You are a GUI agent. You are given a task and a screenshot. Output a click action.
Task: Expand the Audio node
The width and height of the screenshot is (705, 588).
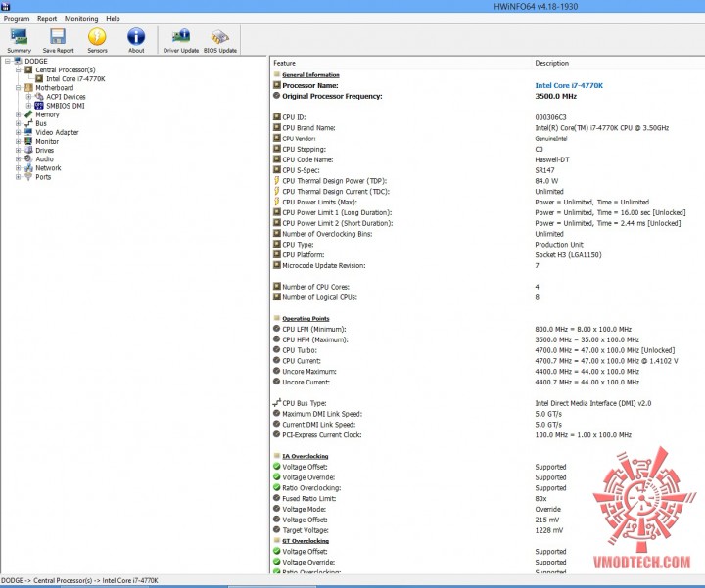(x=18, y=159)
